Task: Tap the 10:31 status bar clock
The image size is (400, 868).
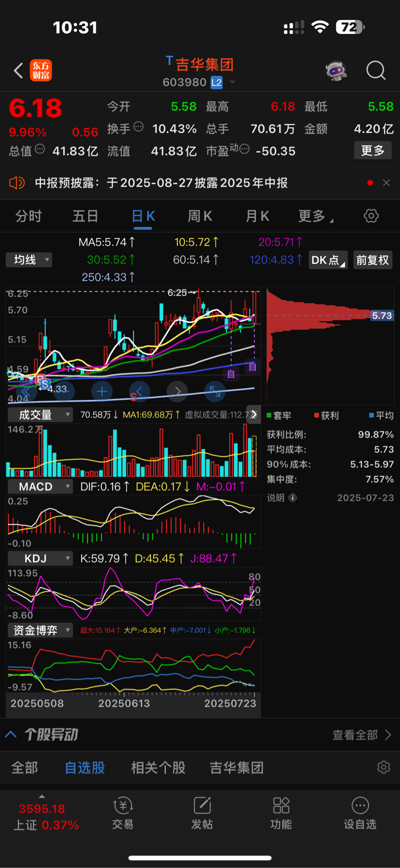Action: click(x=75, y=27)
